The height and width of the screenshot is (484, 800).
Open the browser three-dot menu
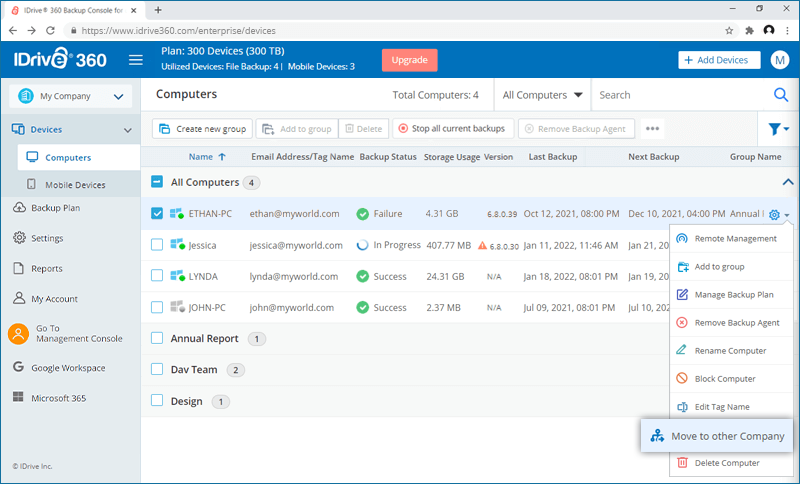pyautogui.click(x=788, y=31)
